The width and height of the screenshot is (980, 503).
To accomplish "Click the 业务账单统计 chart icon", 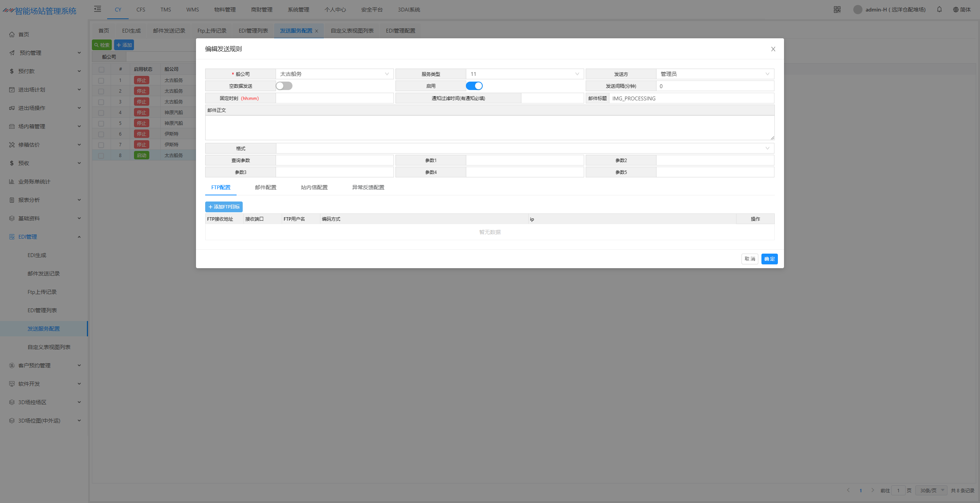I will click(12, 182).
